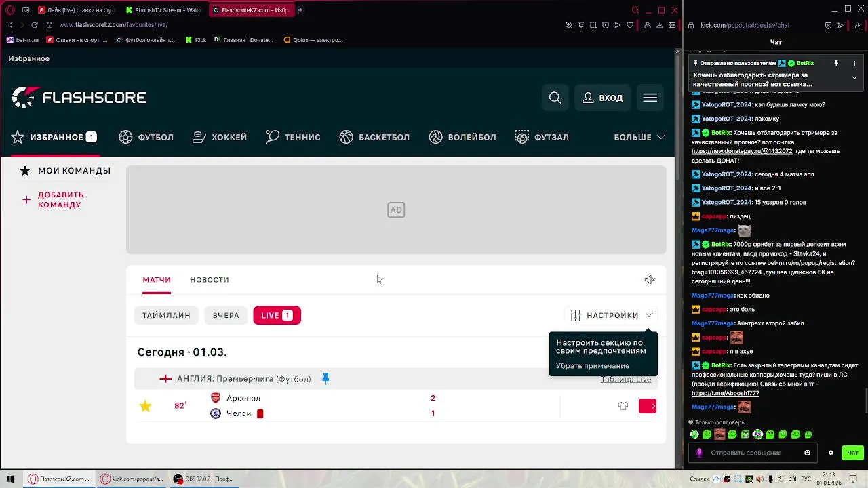Expand the НАСТРОЙКИ dropdown
868x488 pixels.
[612, 315]
